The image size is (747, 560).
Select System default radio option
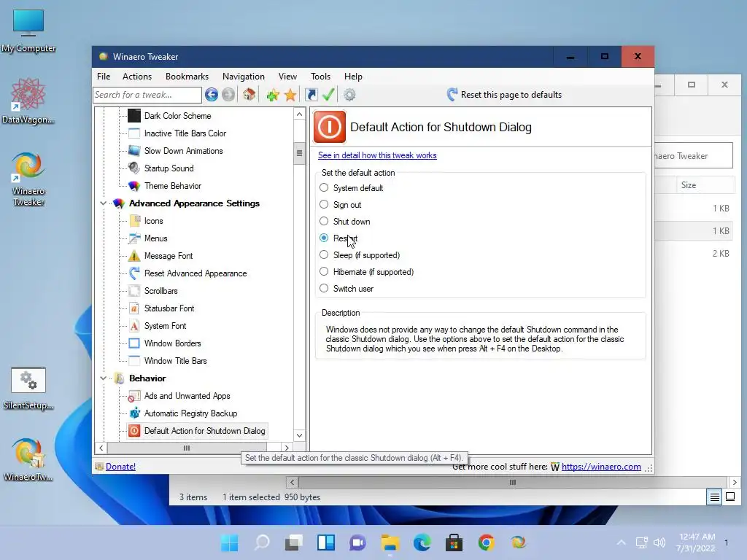pos(324,187)
